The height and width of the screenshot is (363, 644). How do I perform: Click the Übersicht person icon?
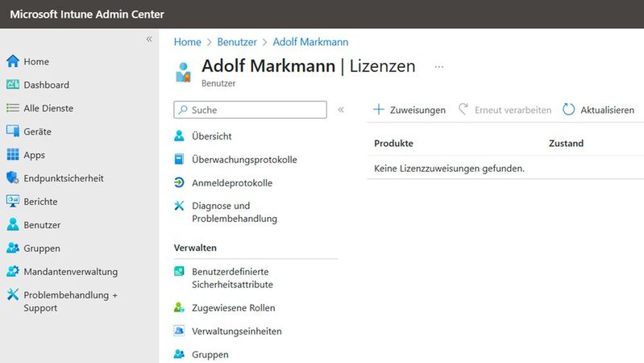(x=179, y=136)
